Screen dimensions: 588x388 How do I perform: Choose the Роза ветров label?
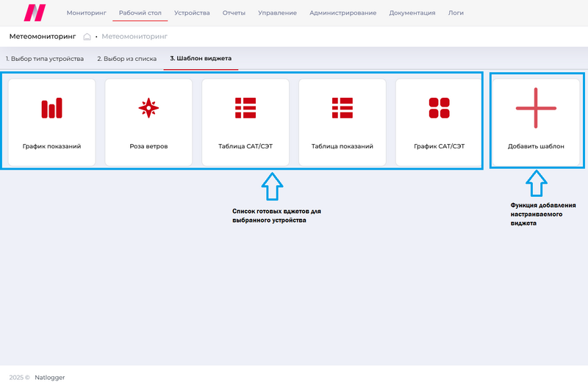click(x=148, y=146)
